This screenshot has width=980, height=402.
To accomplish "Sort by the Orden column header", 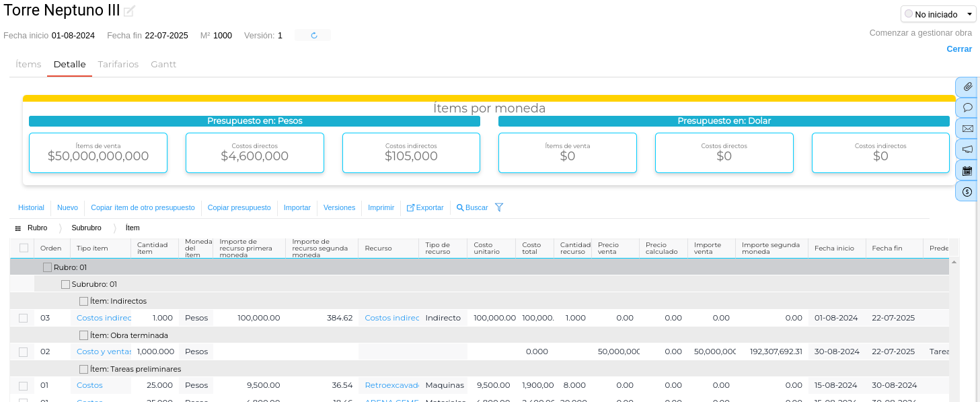I will (x=51, y=248).
